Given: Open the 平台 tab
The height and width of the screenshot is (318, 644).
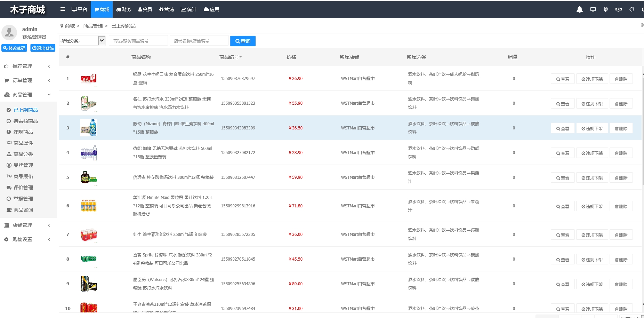Looking at the screenshot, I should tap(79, 9).
